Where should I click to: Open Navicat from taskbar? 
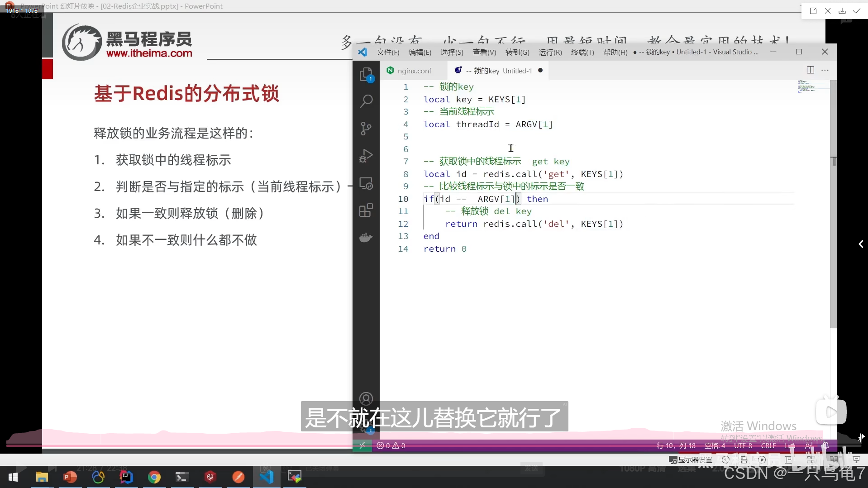click(x=98, y=477)
